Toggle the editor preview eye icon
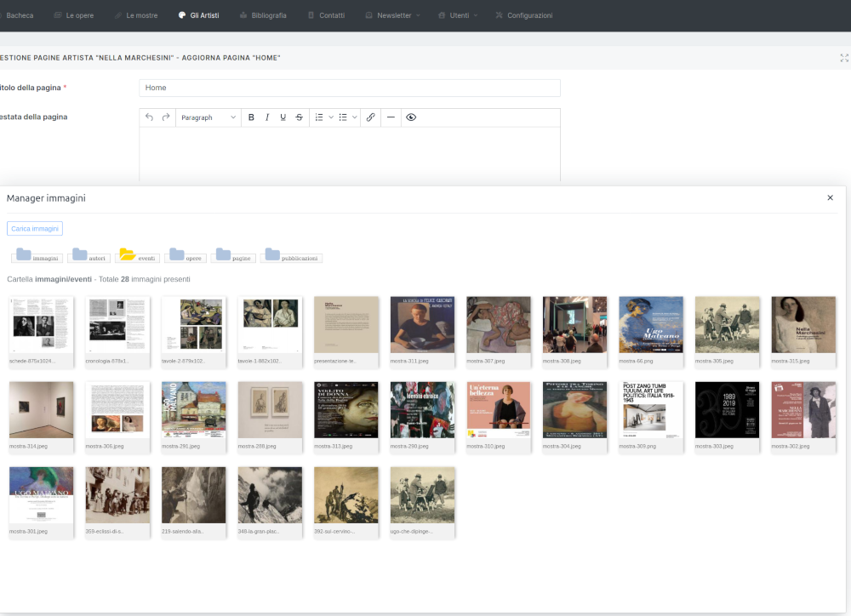Viewport: 851px width, 616px height. click(x=411, y=117)
